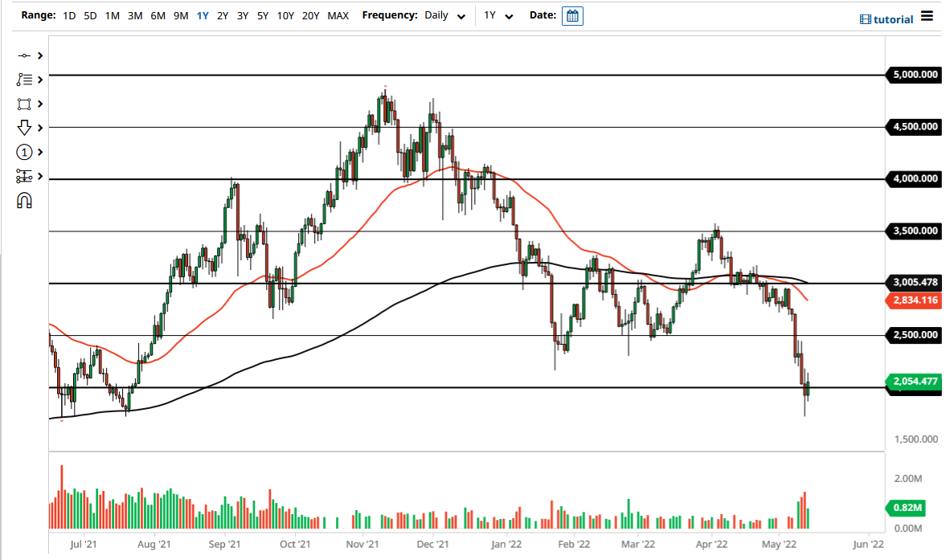This screenshot has width=950, height=560.
Task: Switch on the 5Y range view
Action: tap(262, 14)
